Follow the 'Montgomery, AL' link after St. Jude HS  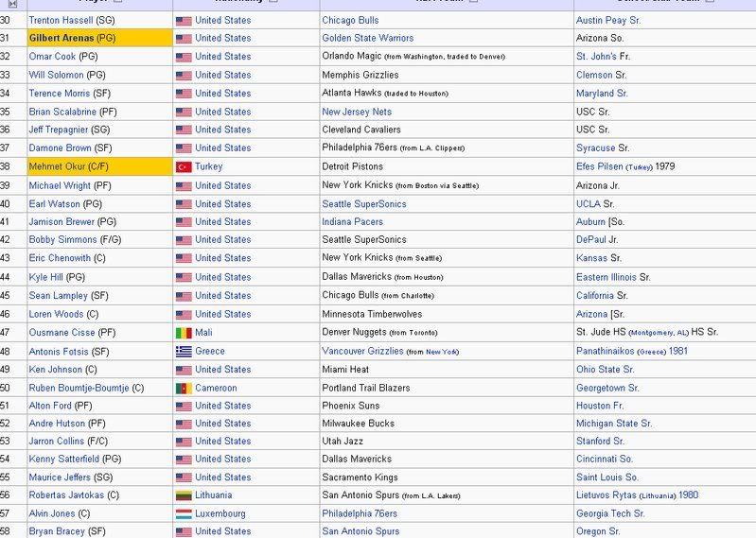[x=659, y=333]
